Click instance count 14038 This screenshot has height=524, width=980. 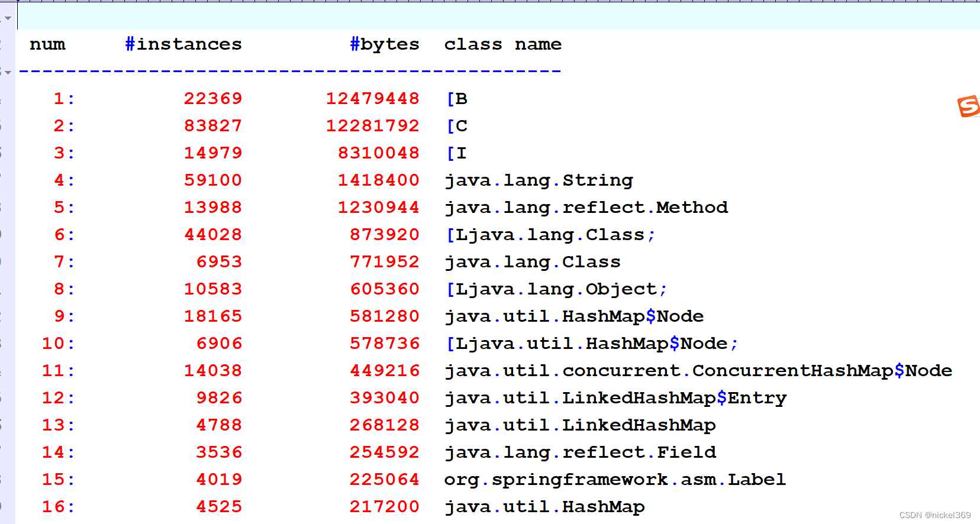[213, 371]
